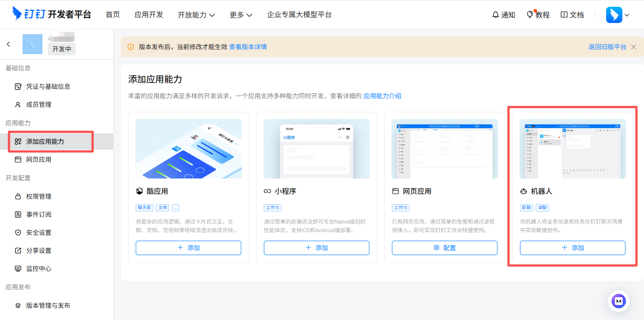Click 配置 button for 网页应用
This screenshot has height=320, width=644.
[444, 248]
